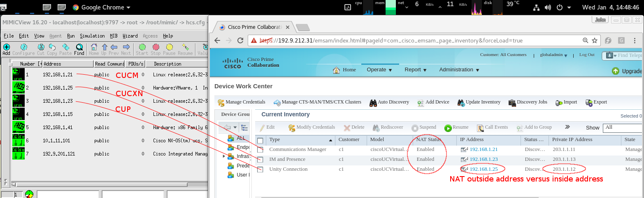Open IP address link 192.168.1.21
644x198 pixels.
484,149
